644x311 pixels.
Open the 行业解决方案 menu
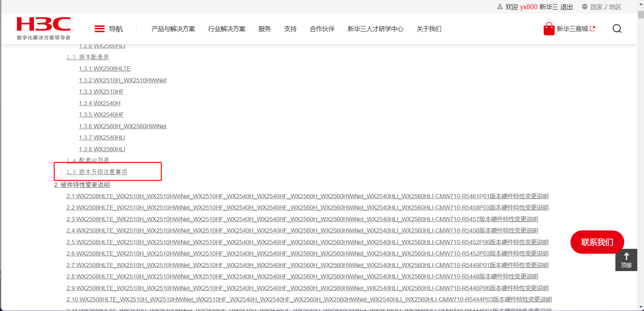[x=227, y=29]
